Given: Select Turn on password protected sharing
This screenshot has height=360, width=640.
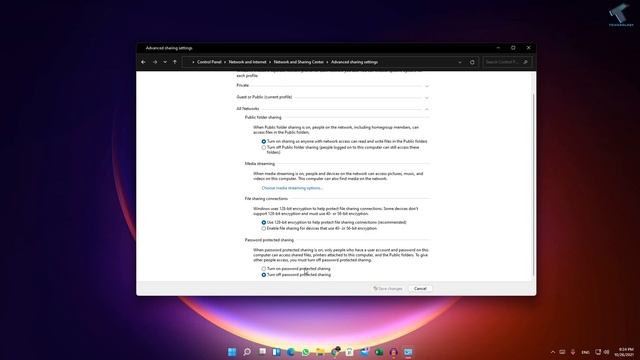Looking at the screenshot, I should (x=264, y=269).
